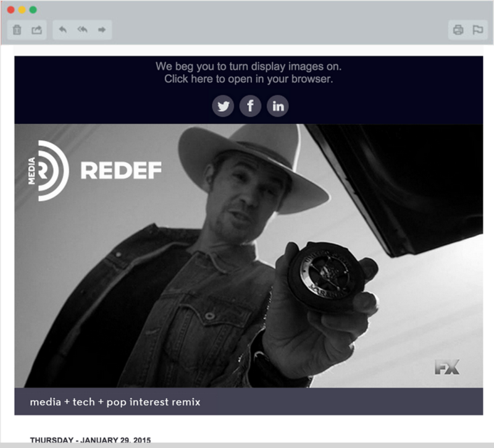Click 'media + tech + pop interest remix' tagline
The width and height of the screenshot is (494, 448).
[115, 402]
